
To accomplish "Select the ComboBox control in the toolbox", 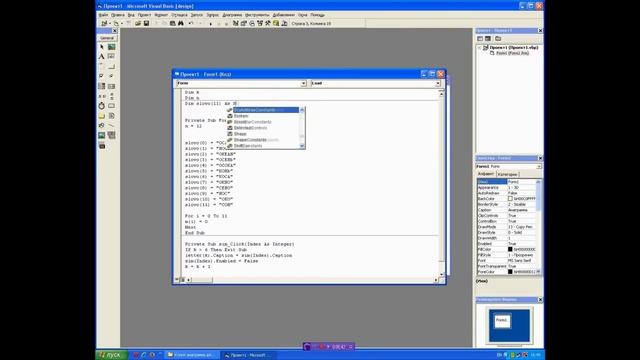I will [102, 86].
